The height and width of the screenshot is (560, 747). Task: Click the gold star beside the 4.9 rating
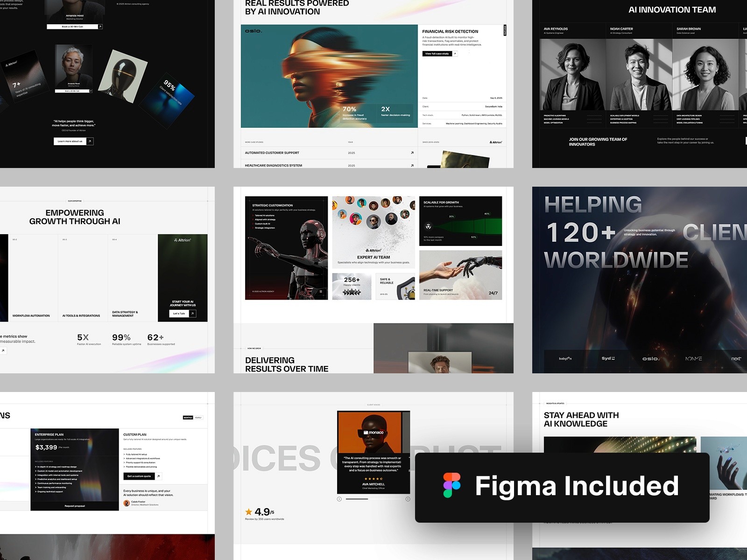pos(249,512)
